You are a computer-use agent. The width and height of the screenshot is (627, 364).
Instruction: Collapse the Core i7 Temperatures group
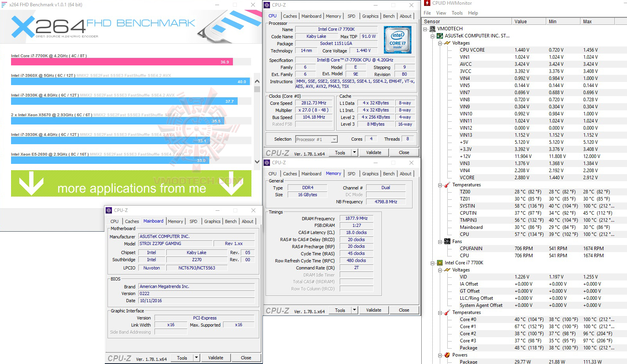tap(440, 312)
